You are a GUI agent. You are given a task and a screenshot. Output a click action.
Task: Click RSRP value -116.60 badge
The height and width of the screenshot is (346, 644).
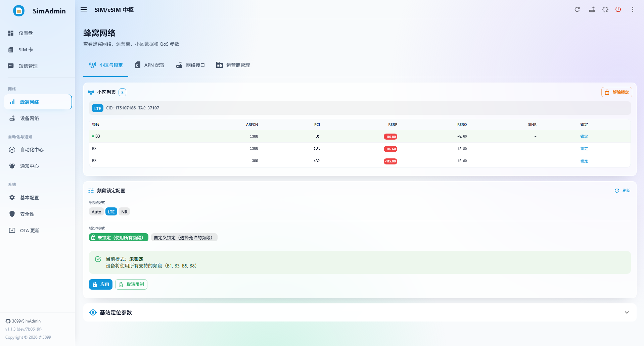[x=390, y=149]
